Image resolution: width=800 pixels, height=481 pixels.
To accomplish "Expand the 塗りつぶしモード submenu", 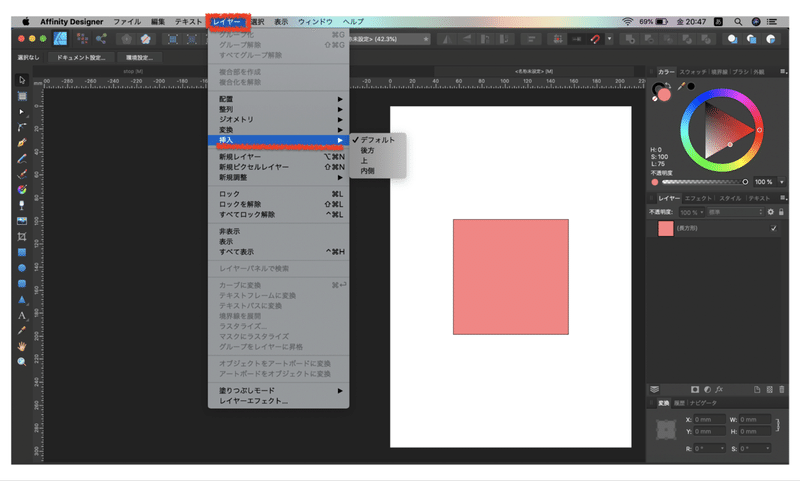I will click(279, 390).
